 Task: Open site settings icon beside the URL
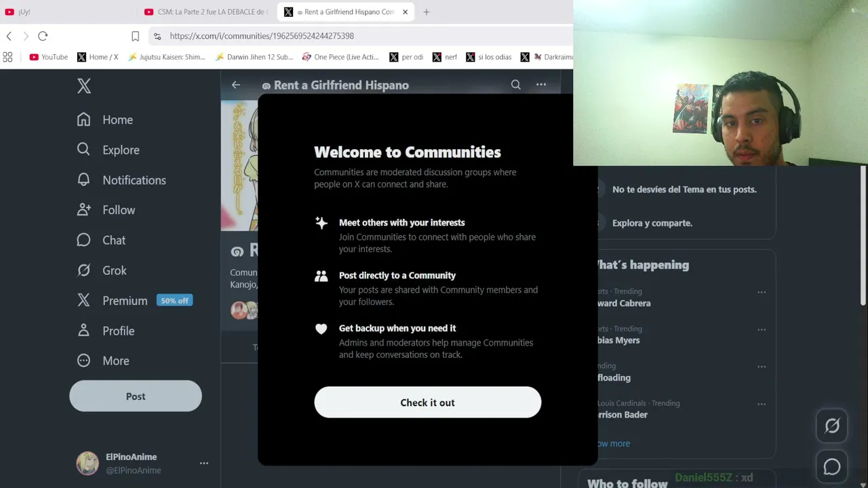click(x=157, y=36)
